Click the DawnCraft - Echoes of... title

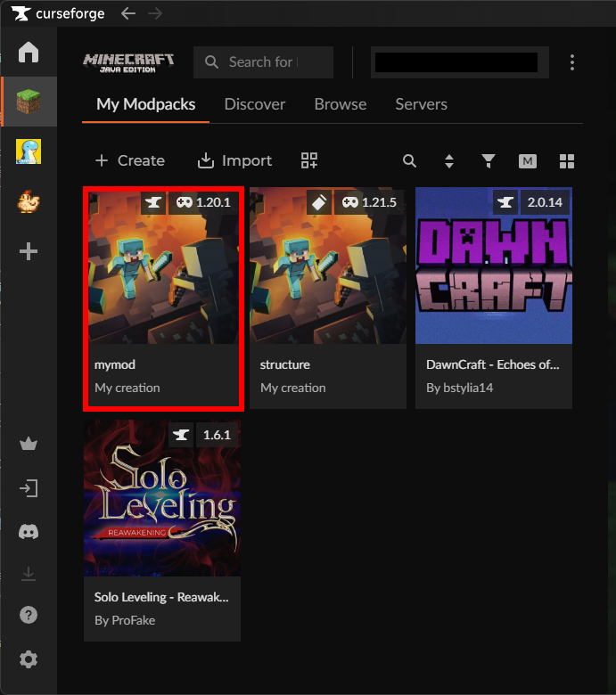pyautogui.click(x=493, y=364)
